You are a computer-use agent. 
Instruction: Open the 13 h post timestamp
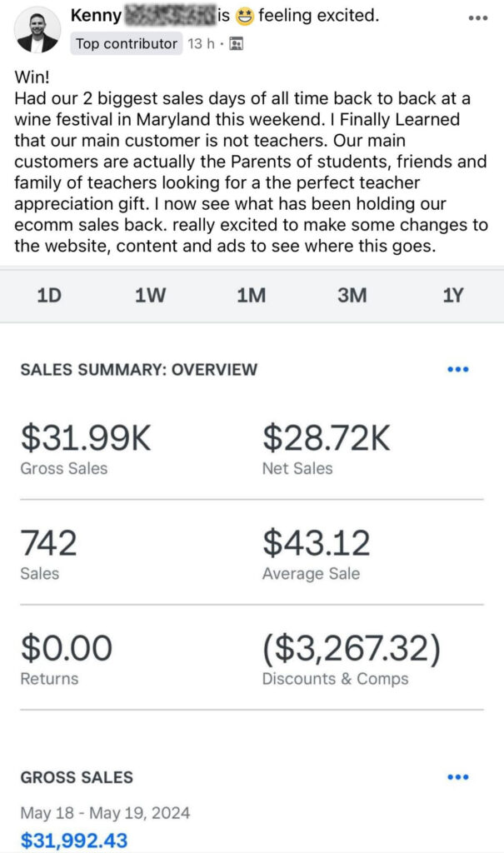201,44
